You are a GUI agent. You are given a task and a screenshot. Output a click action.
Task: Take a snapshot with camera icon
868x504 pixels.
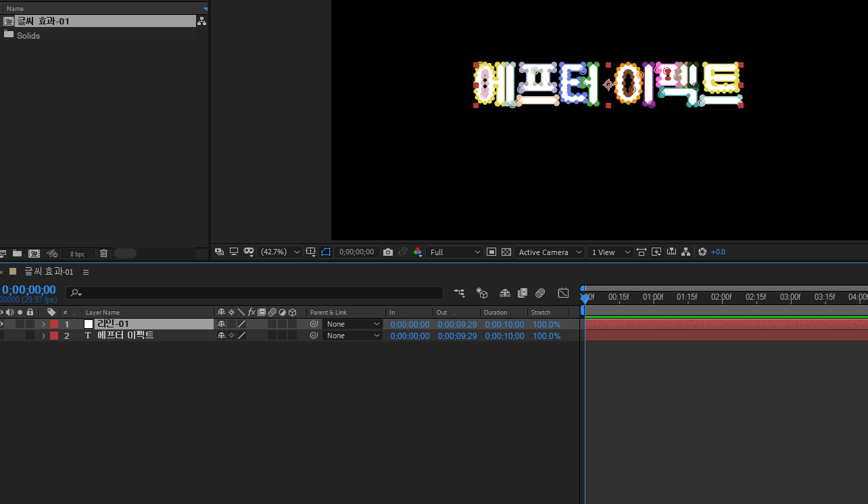point(388,252)
